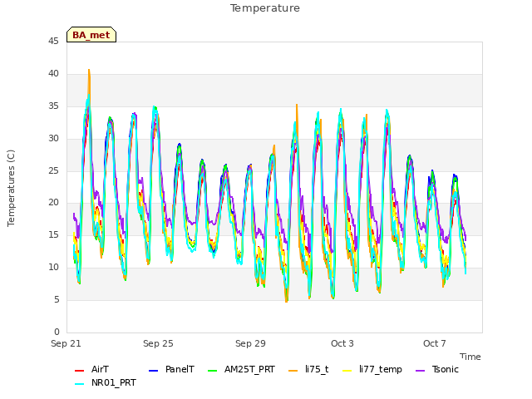The height and width of the screenshot is (399, 532).
Task: Click the Time x-axis label
Action: pos(470,357)
